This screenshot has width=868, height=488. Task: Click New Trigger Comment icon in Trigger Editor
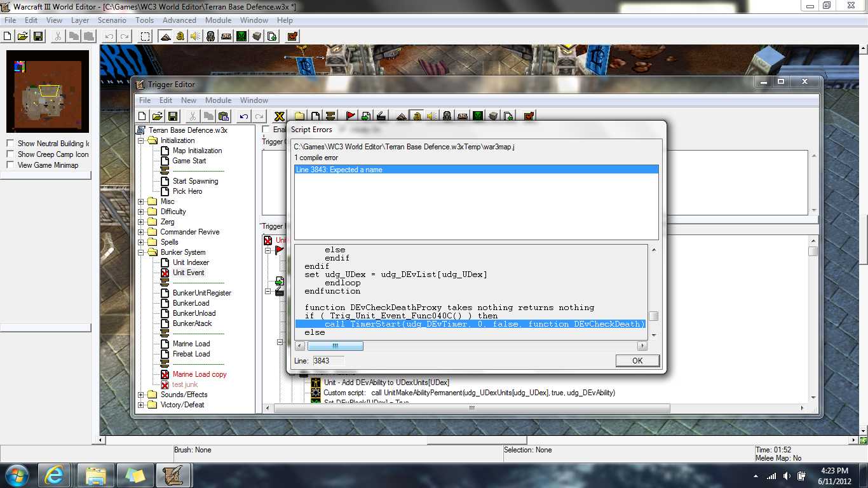pyautogui.click(x=330, y=116)
